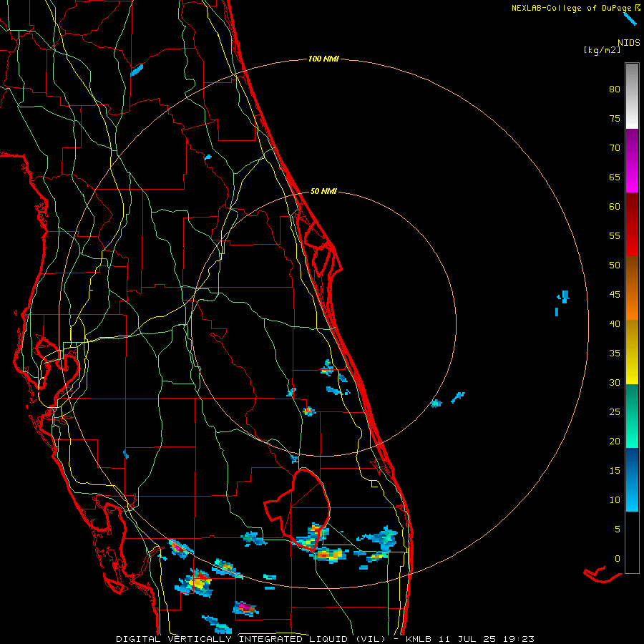Click the scale value 80
Screen dimensions: 644x644
pos(615,89)
